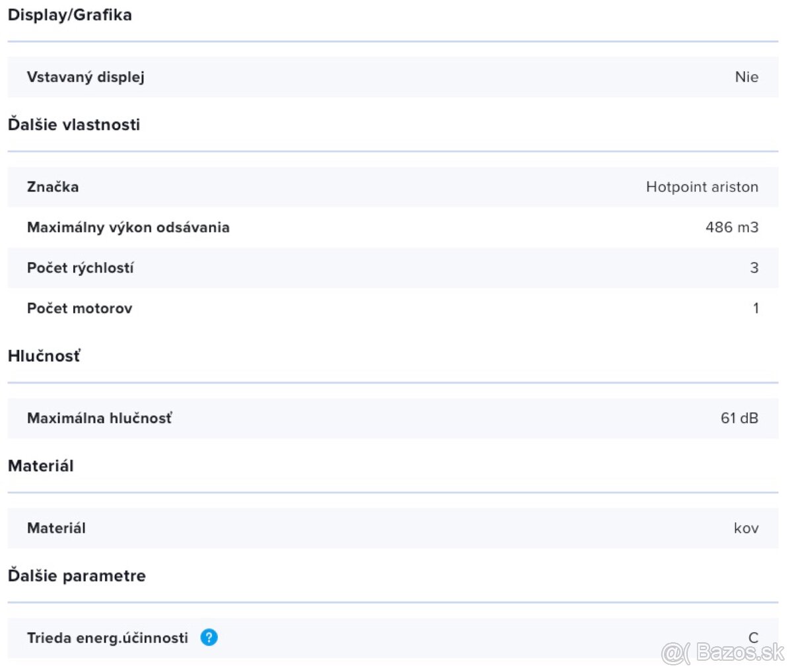Click the Počet motorov row label
792x672 pixels.
[x=79, y=308]
